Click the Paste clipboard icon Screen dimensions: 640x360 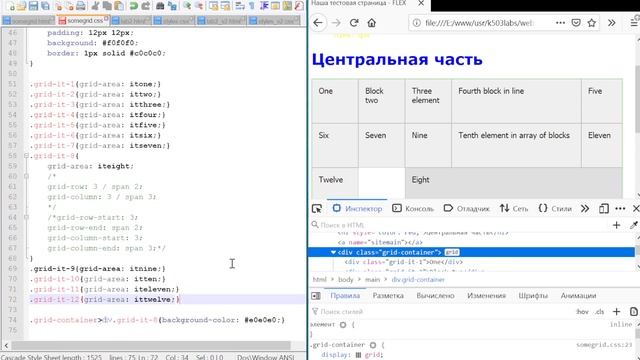coord(119,6)
